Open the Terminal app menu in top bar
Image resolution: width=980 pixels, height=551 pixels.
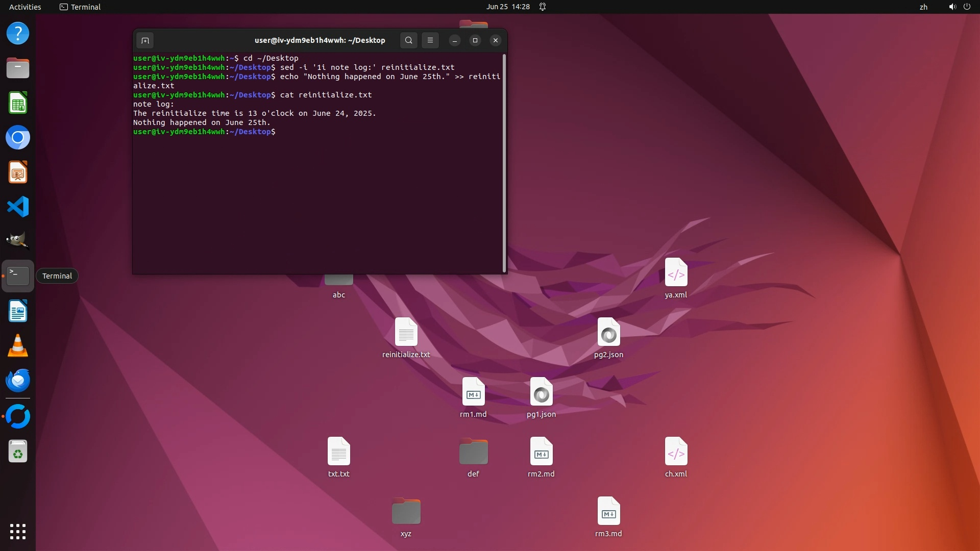[80, 7]
